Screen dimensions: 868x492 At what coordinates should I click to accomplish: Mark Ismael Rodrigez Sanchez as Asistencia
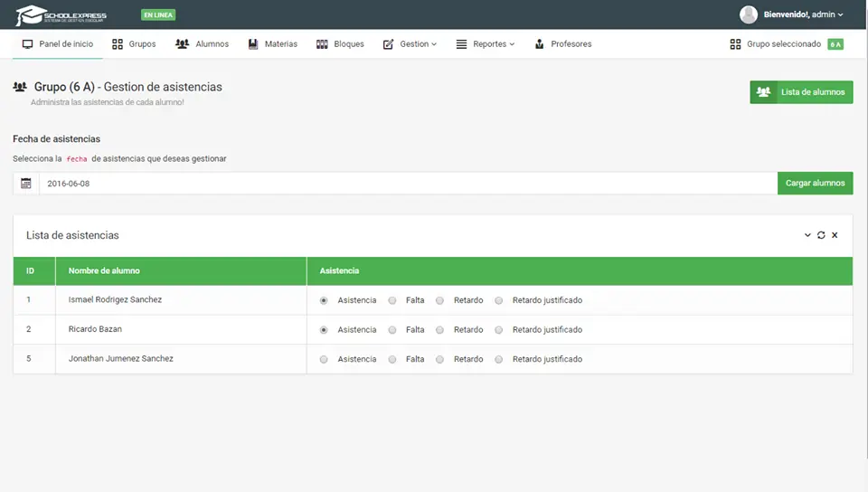pyautogui.click(x=324, y=300)
